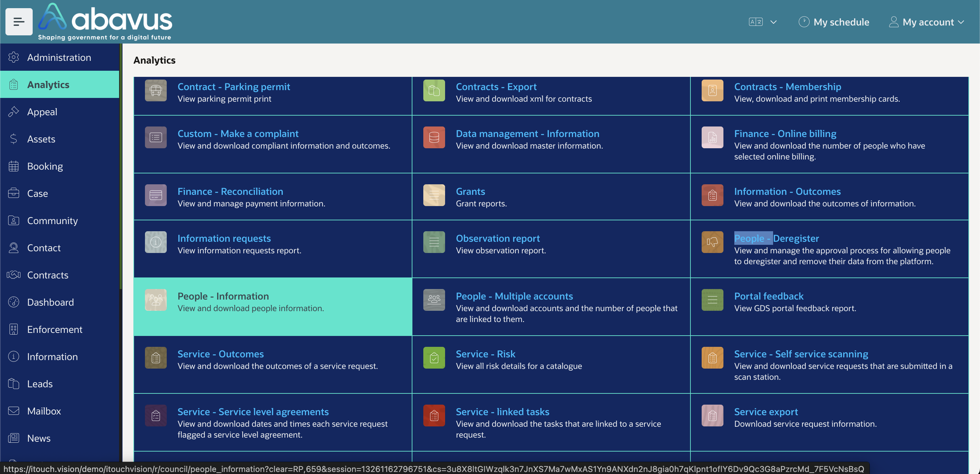Open Enforcement sidebar item

pos(60,329)
